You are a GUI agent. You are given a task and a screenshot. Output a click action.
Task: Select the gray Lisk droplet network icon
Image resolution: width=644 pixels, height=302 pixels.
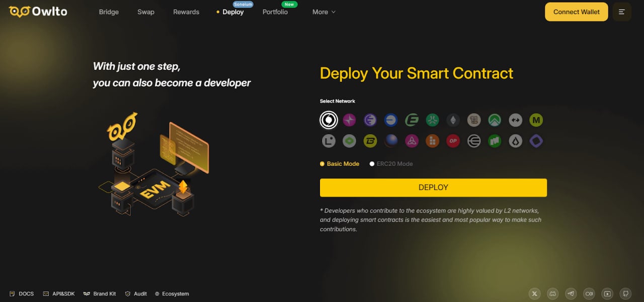coord(516,141)
